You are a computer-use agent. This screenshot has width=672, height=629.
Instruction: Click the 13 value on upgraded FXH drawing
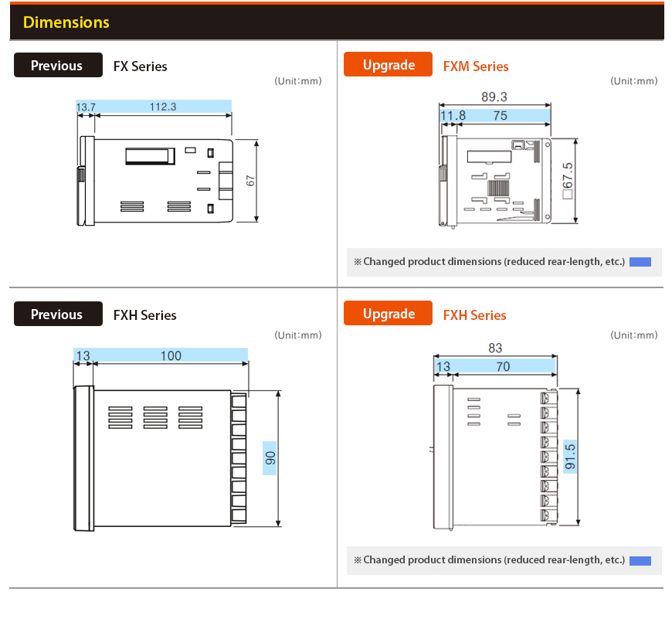(443, 366)
